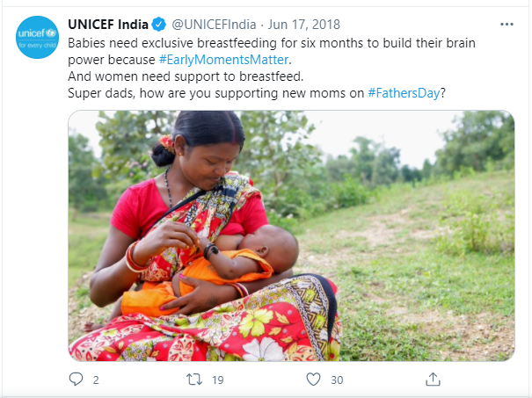Click the retweet count of 19
532x398 pixels.
click(x=215, y=380)
